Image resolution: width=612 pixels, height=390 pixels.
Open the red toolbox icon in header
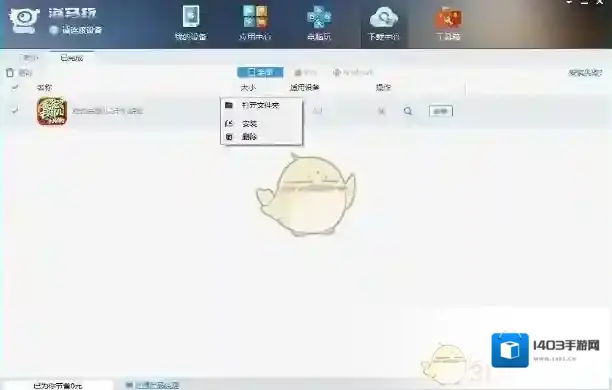(448, 18)
